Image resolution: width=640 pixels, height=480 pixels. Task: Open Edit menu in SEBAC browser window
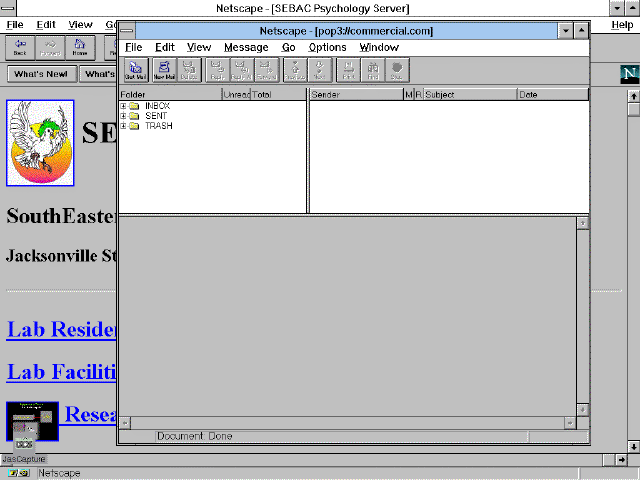pyautogui.click(x=46, y=25)
